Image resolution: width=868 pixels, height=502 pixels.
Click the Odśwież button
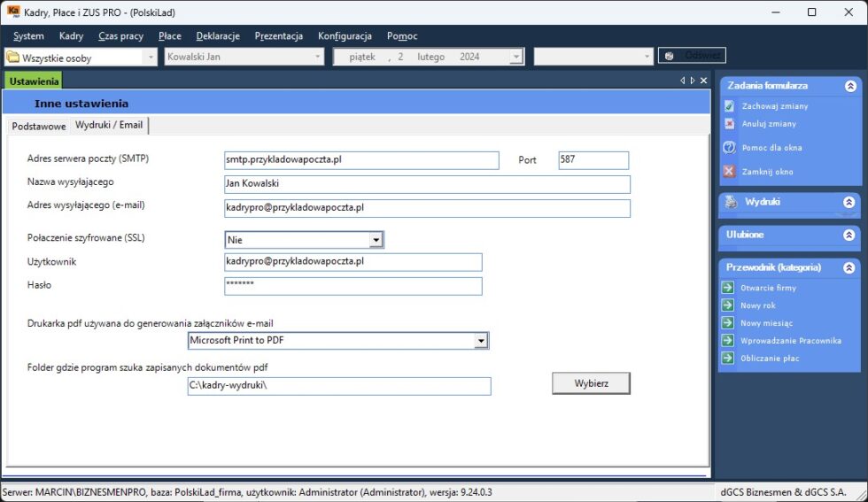click(692, 56)
